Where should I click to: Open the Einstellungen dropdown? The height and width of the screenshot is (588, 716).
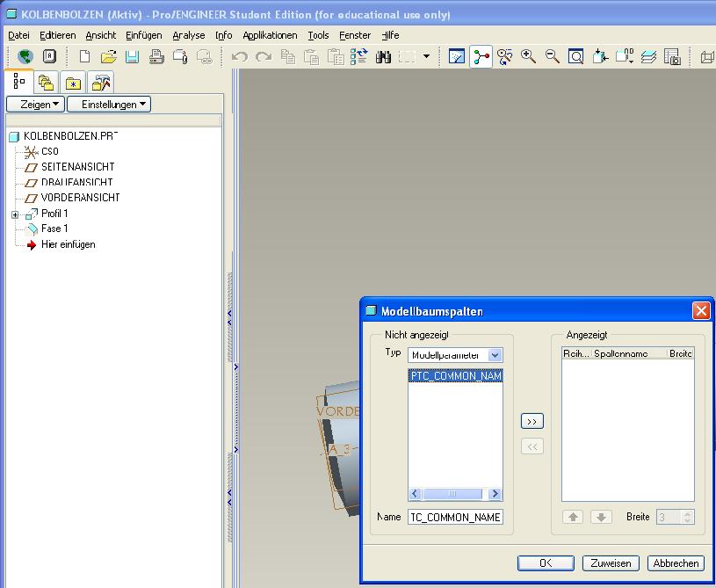click(x=109, y=105)
